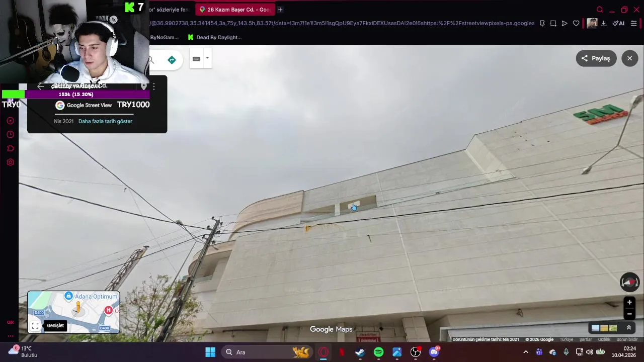The image size is (644, 362).
Task: Click the microphone tray icon
Action: point(566,352)
